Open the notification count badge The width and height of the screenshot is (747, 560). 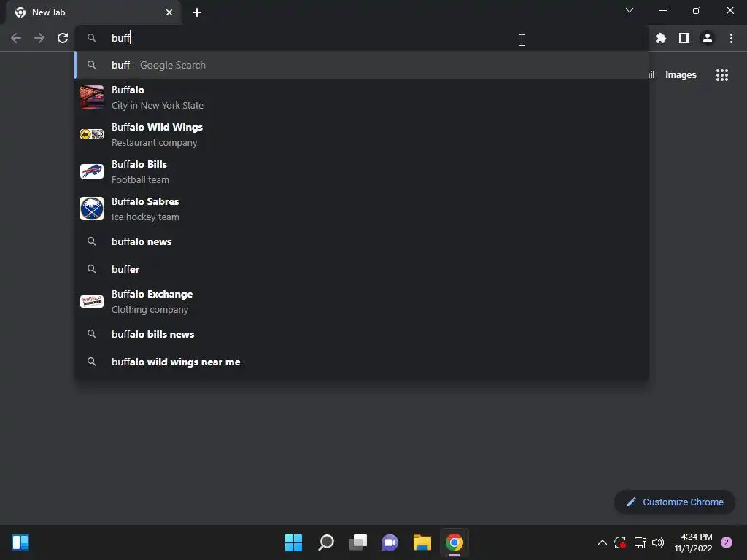pyautogui.click(x=727, y=542)
